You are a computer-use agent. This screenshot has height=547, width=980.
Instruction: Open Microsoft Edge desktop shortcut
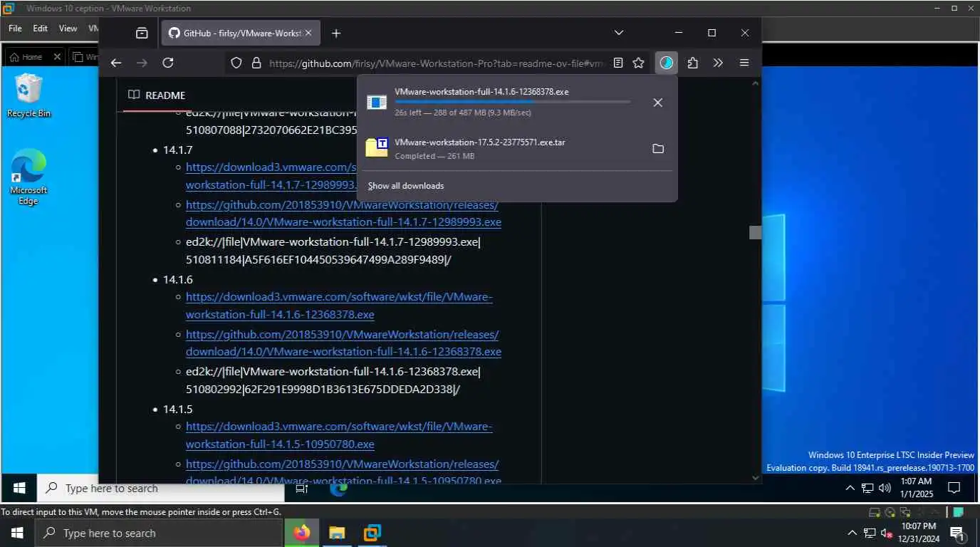[x=28, y=177]
